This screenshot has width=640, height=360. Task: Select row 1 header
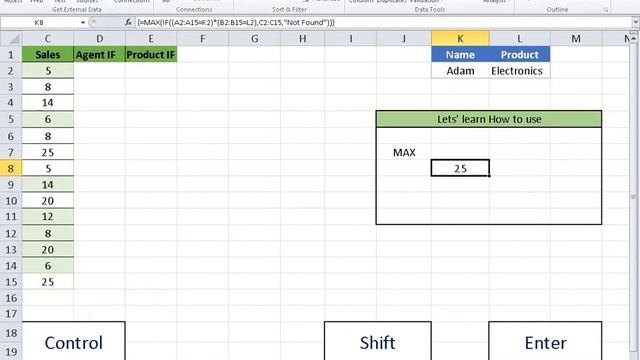click(11, 55)
